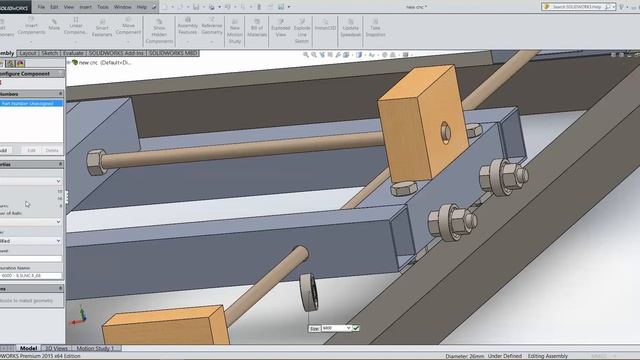Click the Search SOLIDWORKS Help box
640x360 pixels.
578,7
